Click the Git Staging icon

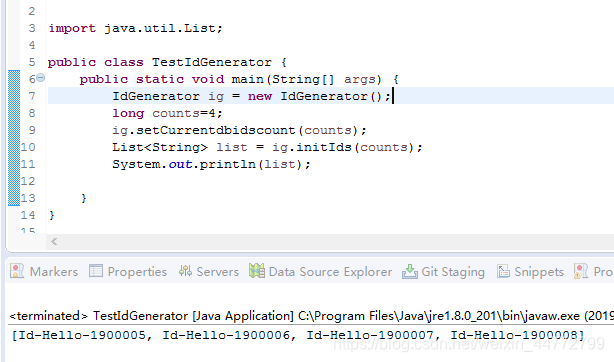click(410, 272)
